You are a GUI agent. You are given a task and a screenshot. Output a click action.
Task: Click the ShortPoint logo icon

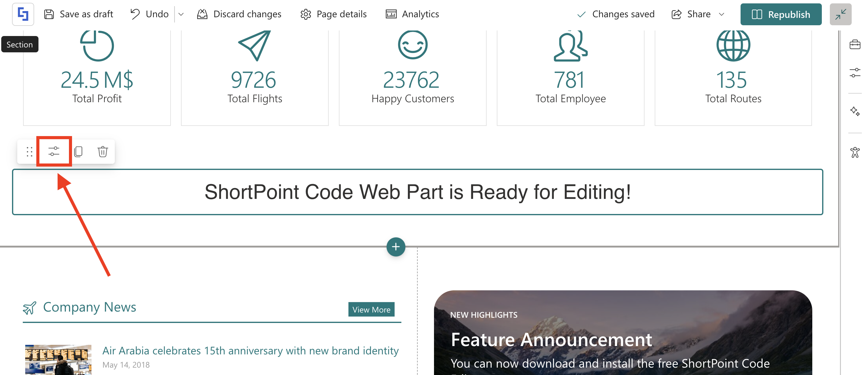tap(23, 14)
